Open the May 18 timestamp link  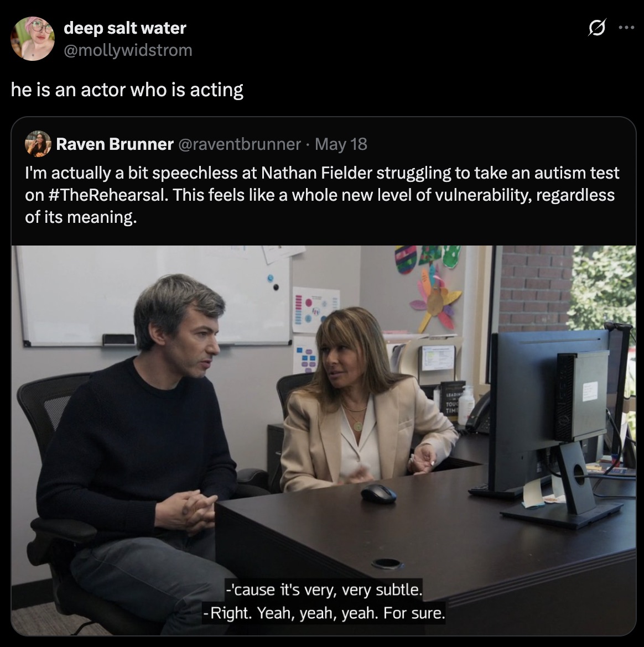[341, 144]
